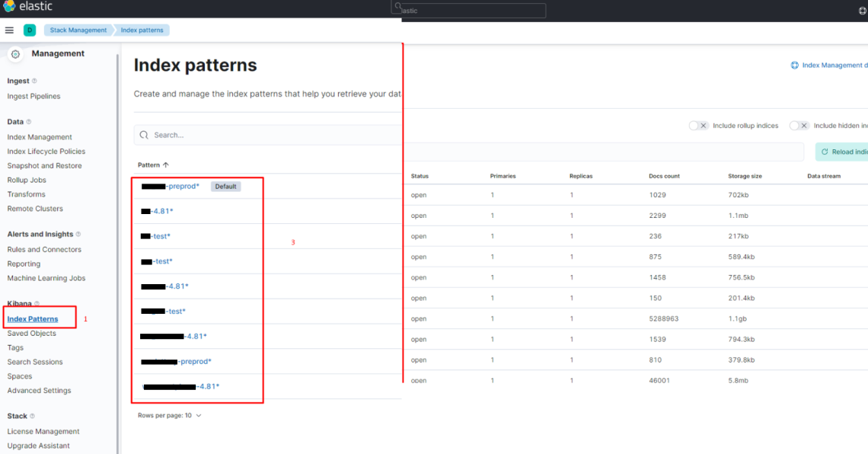Enable Include rollup indices toggle

[698, 126]
